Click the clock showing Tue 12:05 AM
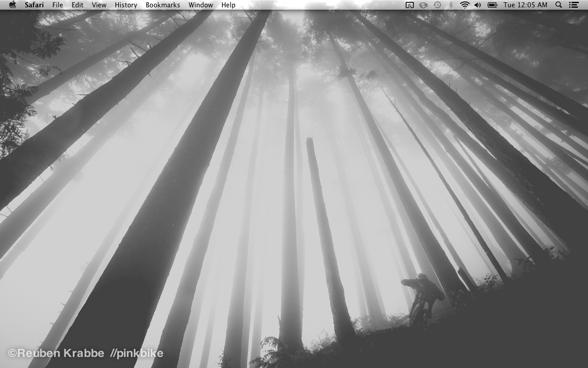Screen dimensions: 588x368 (526, 5)
